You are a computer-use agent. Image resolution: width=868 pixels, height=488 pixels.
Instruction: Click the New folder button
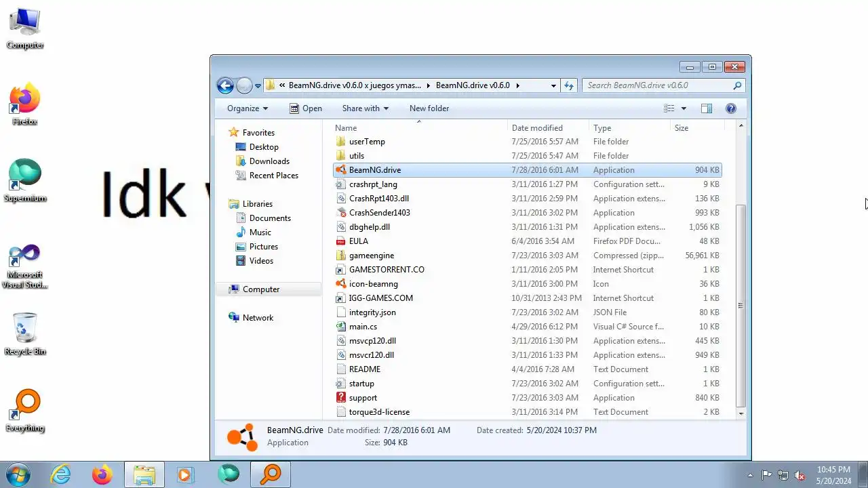pyautogui.click(x=429, y=108)
